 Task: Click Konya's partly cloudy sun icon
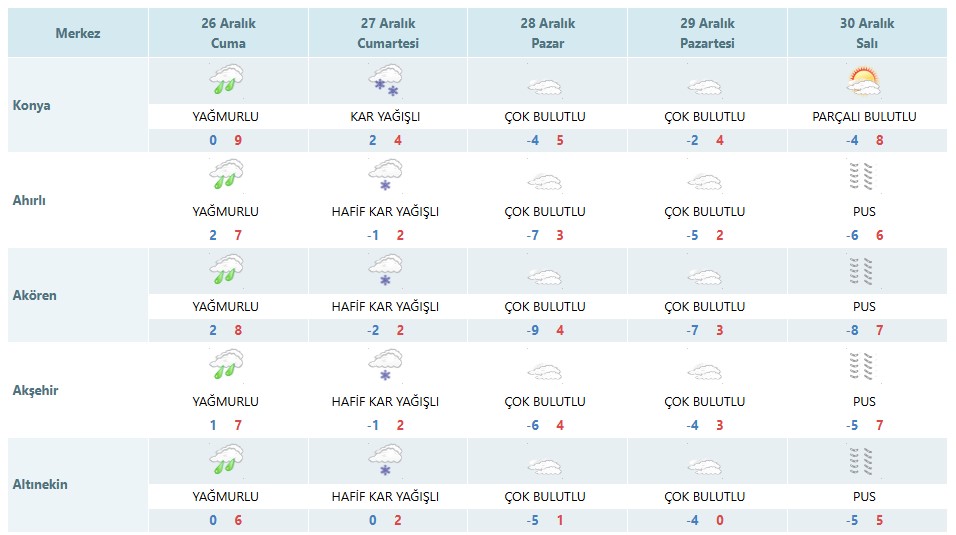click(865, 81)
